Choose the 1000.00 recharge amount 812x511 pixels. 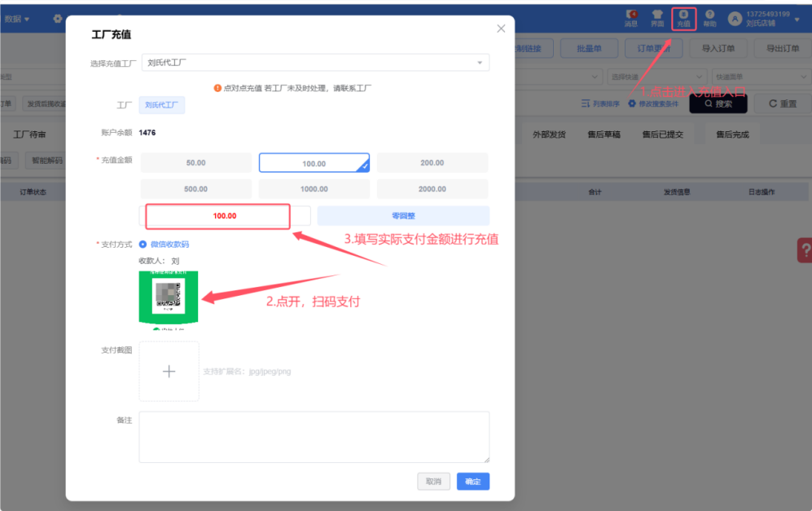pos(314,189)
